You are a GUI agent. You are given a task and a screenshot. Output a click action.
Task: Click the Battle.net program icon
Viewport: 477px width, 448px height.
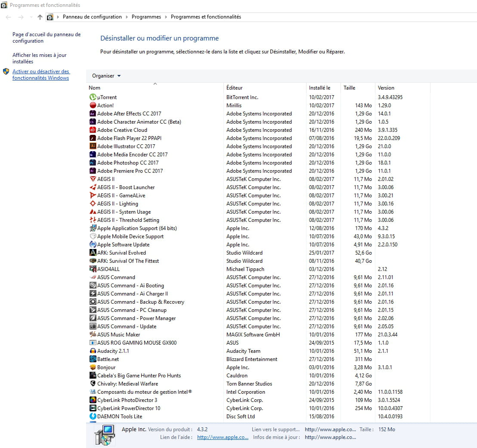pyautogui.click(x=93, y=359)
